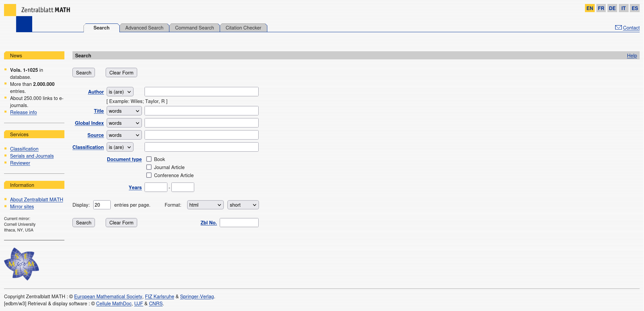Click the Global Index label link
The image size is (644, 311).
click(x=89, y=123)
